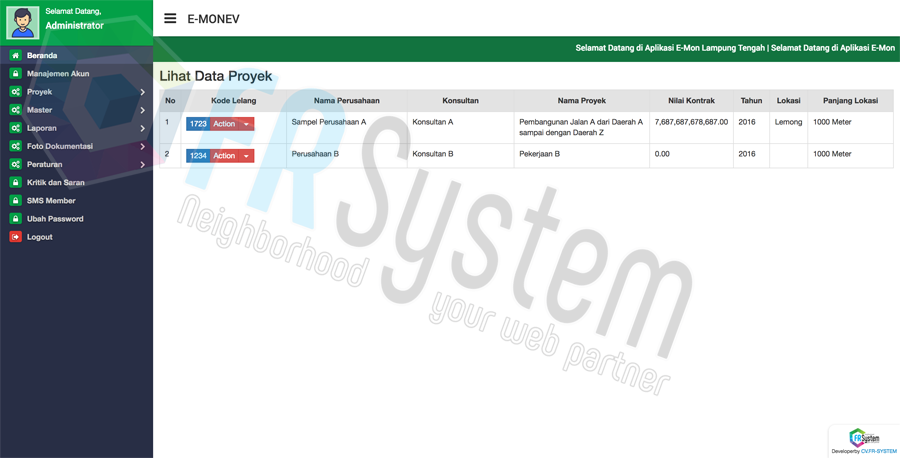Click the Nama Proyek column header
The image size is (900, 458).
point(581,100)
